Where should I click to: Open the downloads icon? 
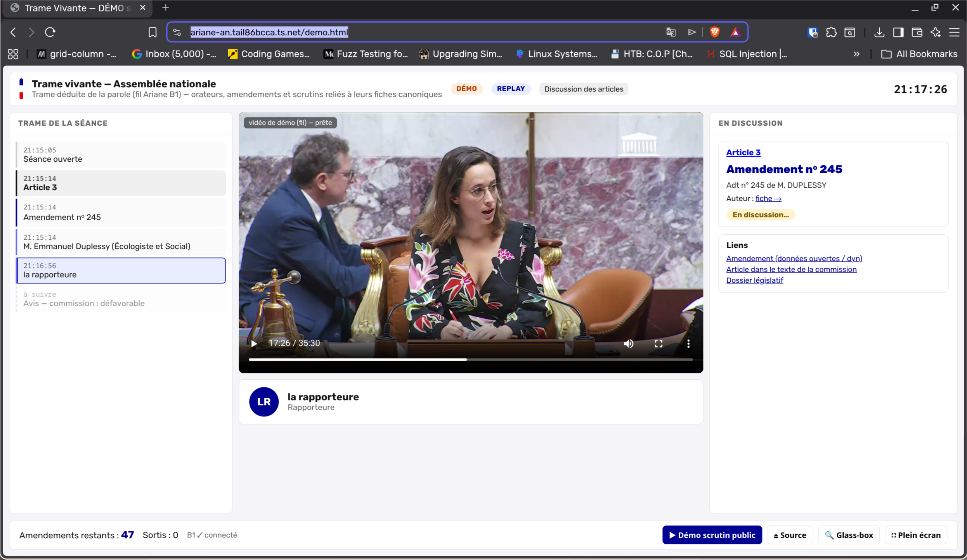[x=879, y=32]
